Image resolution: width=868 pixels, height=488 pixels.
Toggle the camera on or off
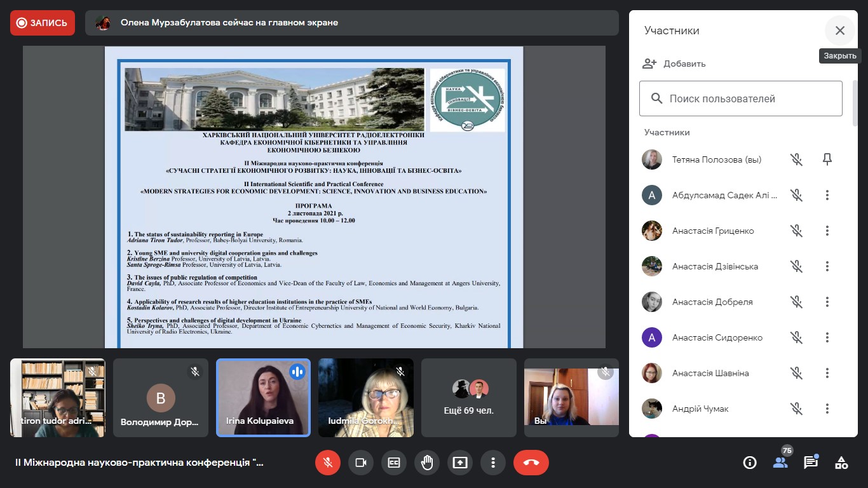click(361, 463)
